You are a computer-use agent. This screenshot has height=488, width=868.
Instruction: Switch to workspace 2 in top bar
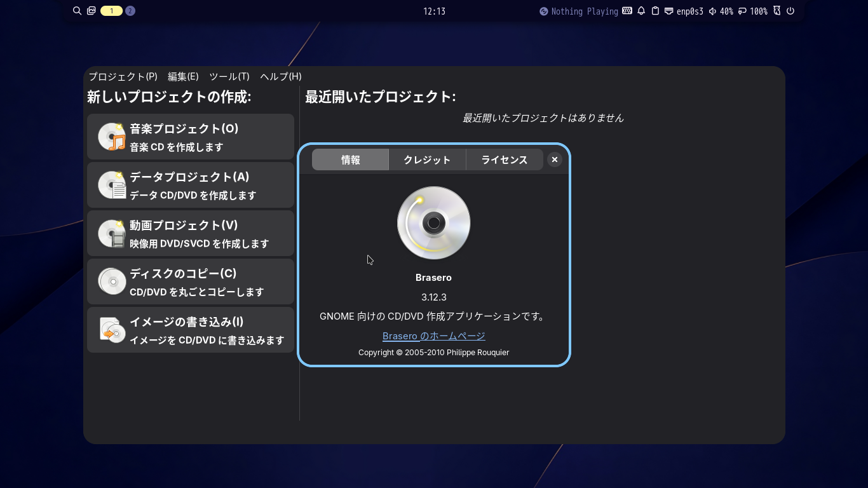pyautogui.click(x=130, y=11)
